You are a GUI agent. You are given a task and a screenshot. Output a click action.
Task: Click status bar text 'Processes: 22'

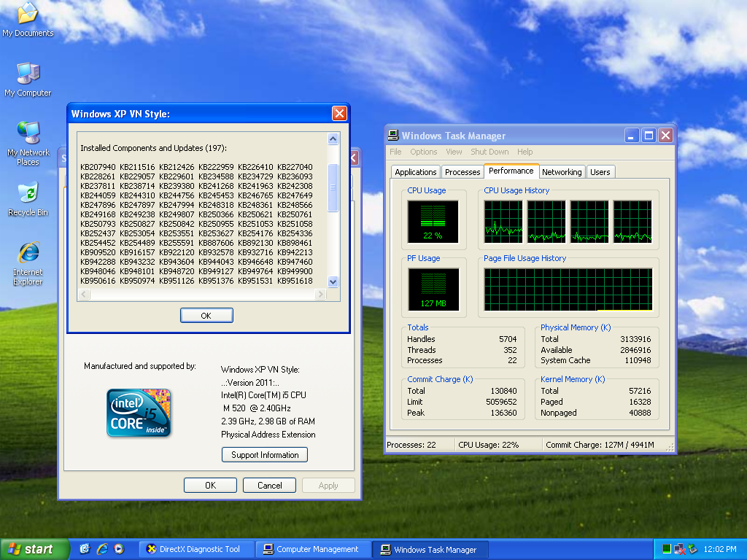pyautogui.click(x=411, y=445)
